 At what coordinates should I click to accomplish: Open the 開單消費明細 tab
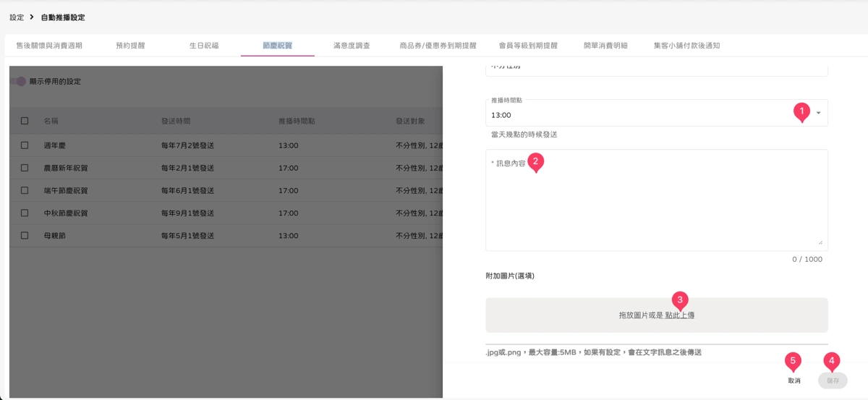pyautogui.click(x=605, y=46)
